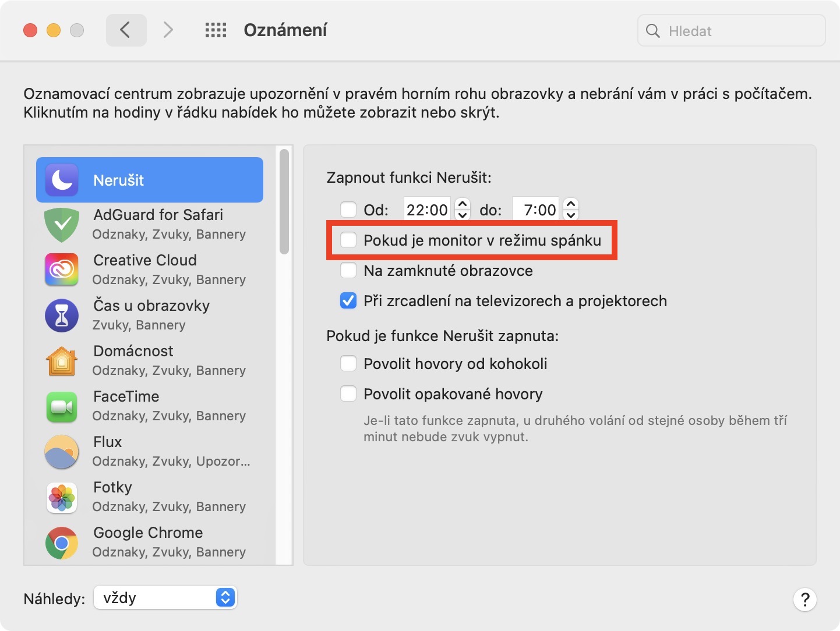This screenshot has height=631, width=840.
Task: Select the Creative Cloud app icon
Action: [x=62, y=270]
